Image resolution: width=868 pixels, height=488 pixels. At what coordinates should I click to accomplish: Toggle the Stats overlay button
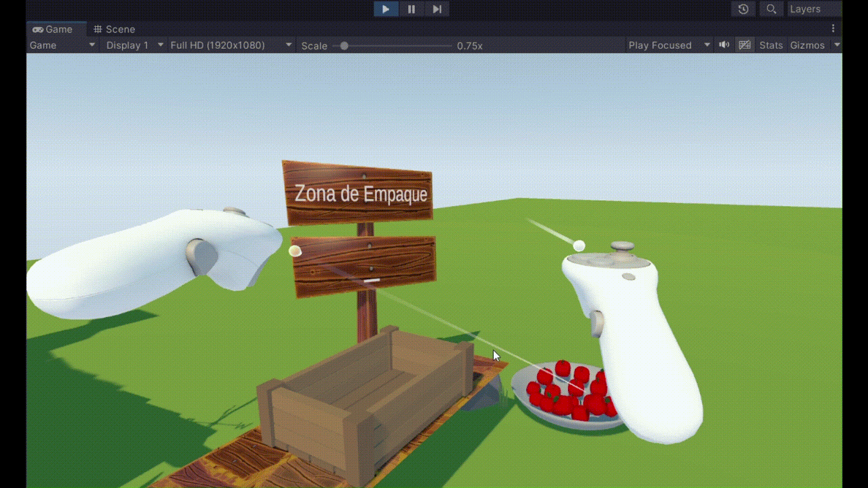coord(771,45)
